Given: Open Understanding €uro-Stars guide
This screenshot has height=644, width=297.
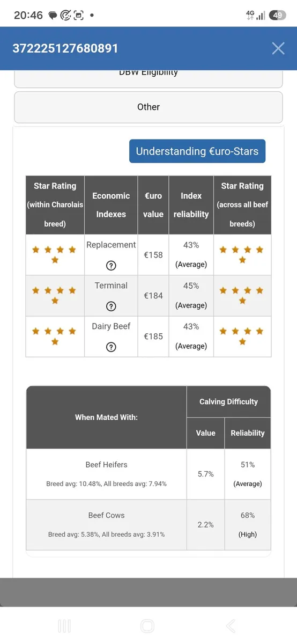Looking at the screenshot, I should tap(197, 151).
